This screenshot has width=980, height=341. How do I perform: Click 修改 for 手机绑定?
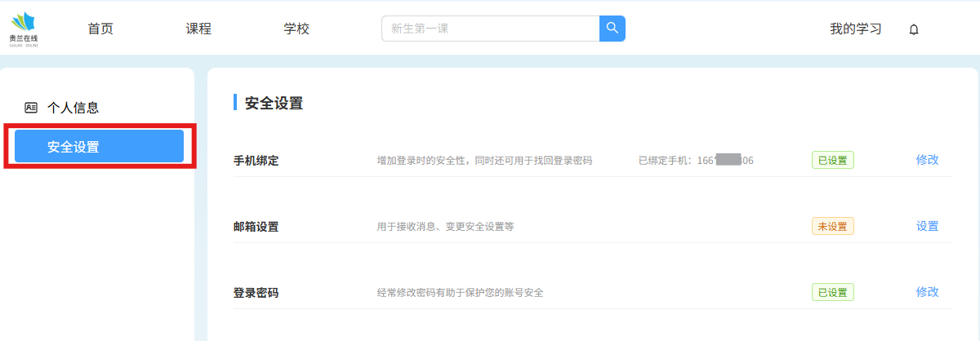tap(927, 160)
